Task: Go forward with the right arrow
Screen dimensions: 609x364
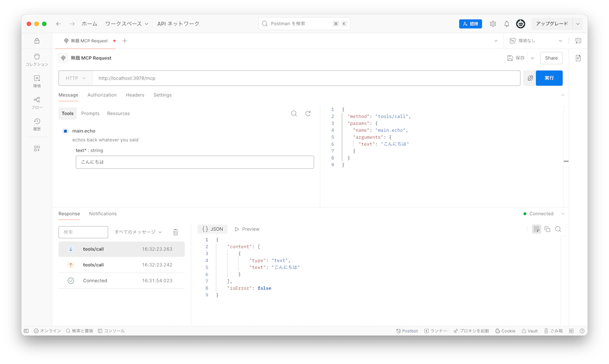Action: [72, 24]
